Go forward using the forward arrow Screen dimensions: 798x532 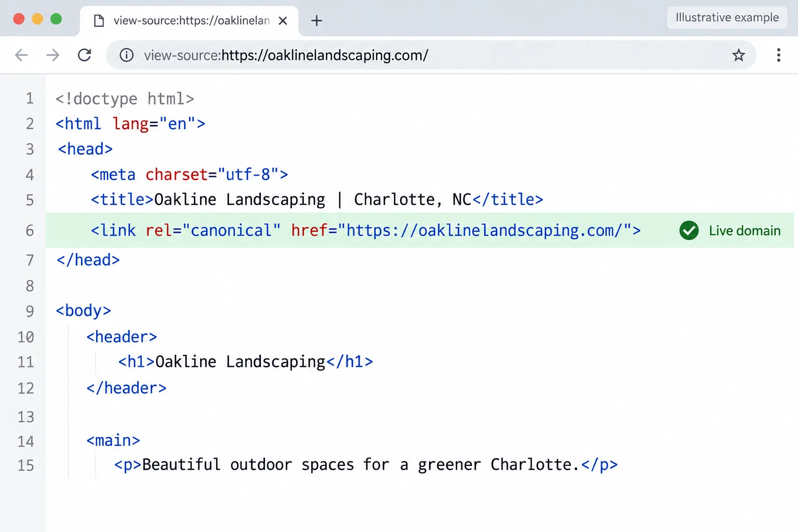[53, 55]
